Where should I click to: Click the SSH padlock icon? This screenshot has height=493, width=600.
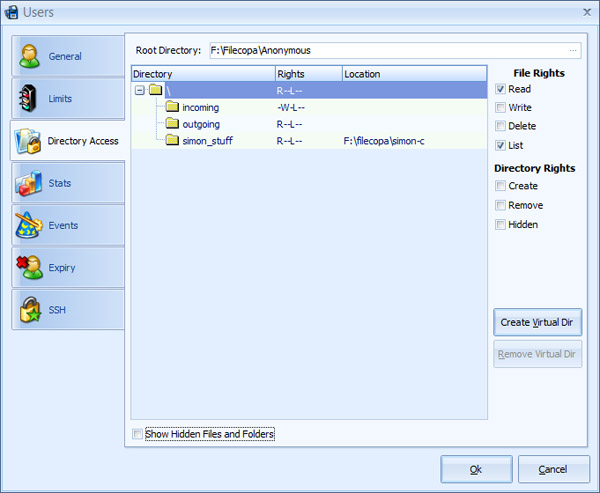(x=30, y=310)
